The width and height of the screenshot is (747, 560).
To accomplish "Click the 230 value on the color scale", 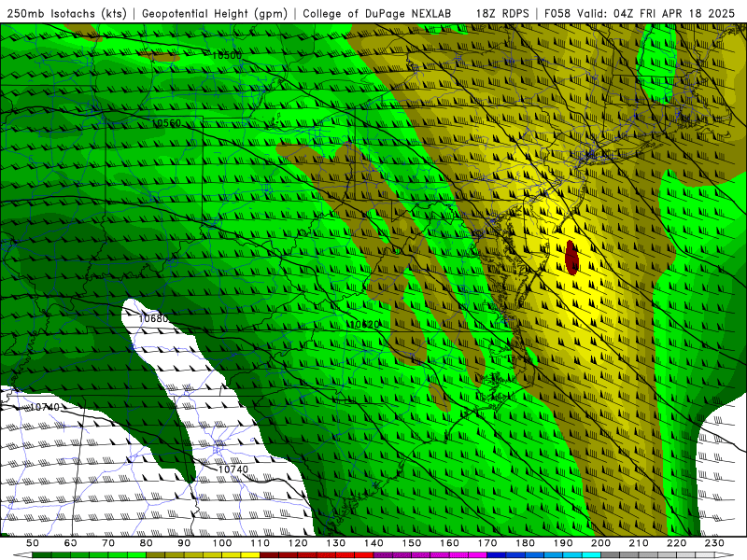I will point(714,543).
